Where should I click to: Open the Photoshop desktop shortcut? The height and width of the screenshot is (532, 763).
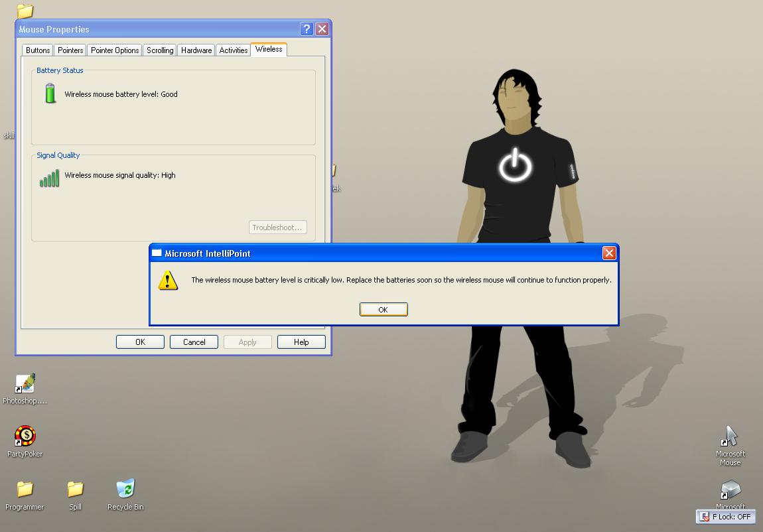click(x=25, y=389)
